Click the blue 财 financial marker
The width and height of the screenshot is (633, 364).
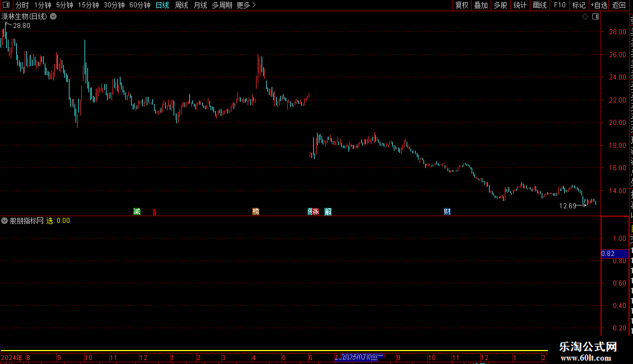coord(447,212)
